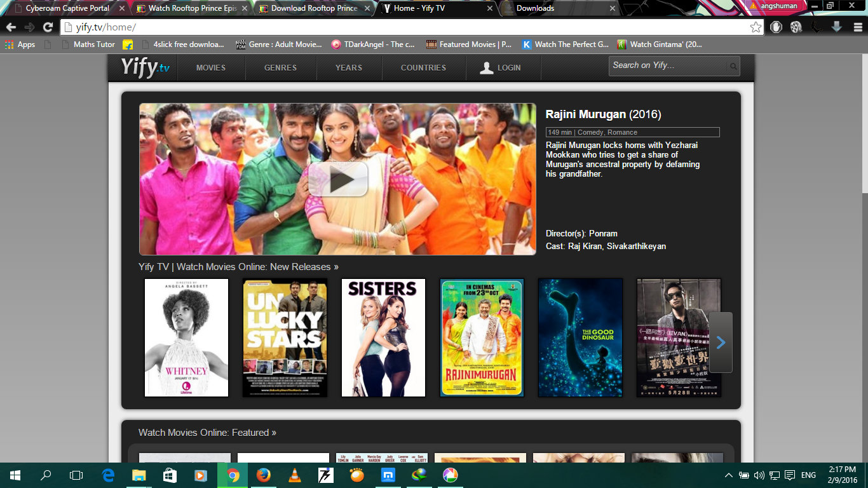
Task: Follow the New Releases » link
Action: coord(306,266)
